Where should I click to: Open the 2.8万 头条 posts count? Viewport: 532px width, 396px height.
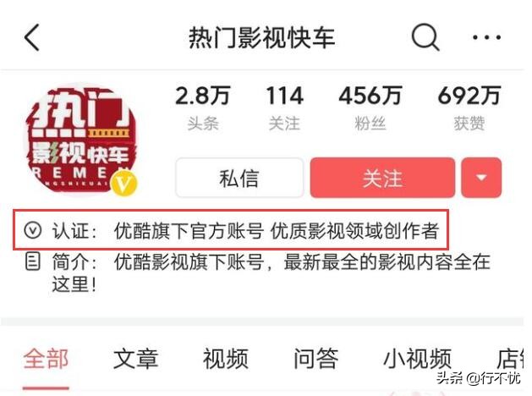[x=203, y=108]
